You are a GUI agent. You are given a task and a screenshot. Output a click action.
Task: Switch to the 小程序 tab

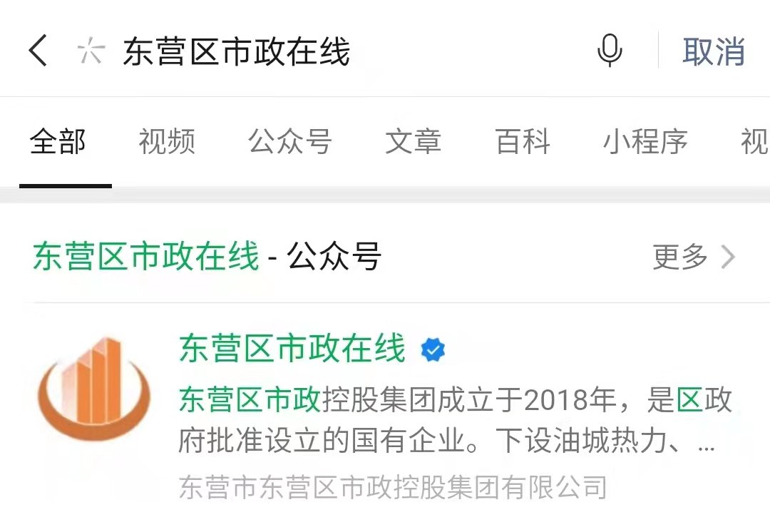(645, 141)
